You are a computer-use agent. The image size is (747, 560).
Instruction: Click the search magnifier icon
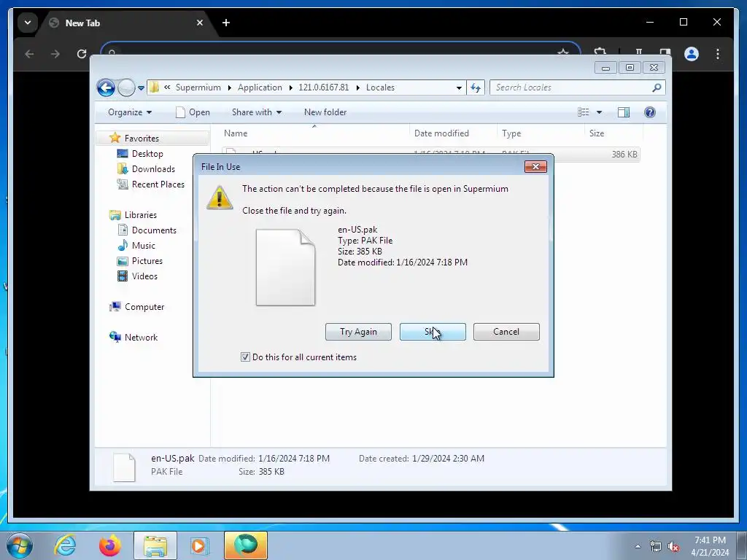pyautogui.click(x=657, y=87)
